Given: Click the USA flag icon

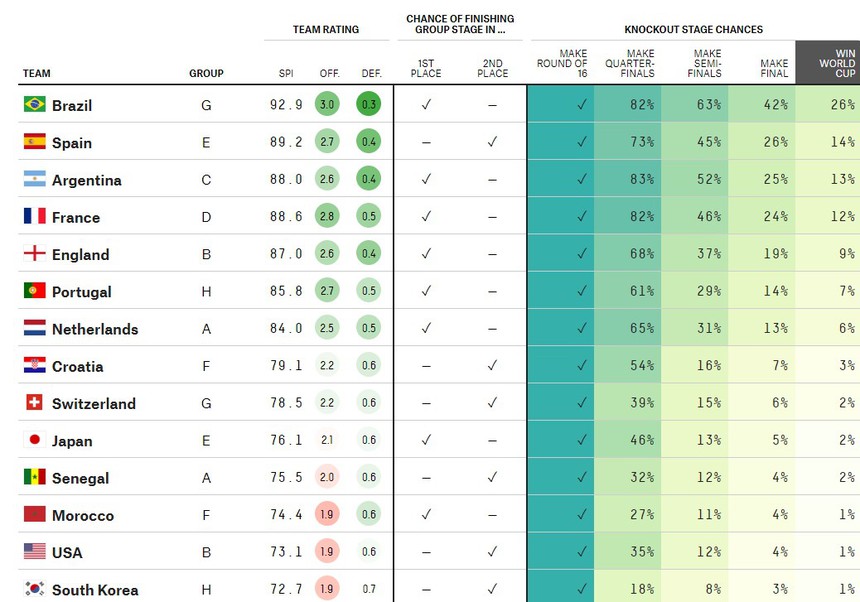Looking at the screenshot, I should [34, 552].
